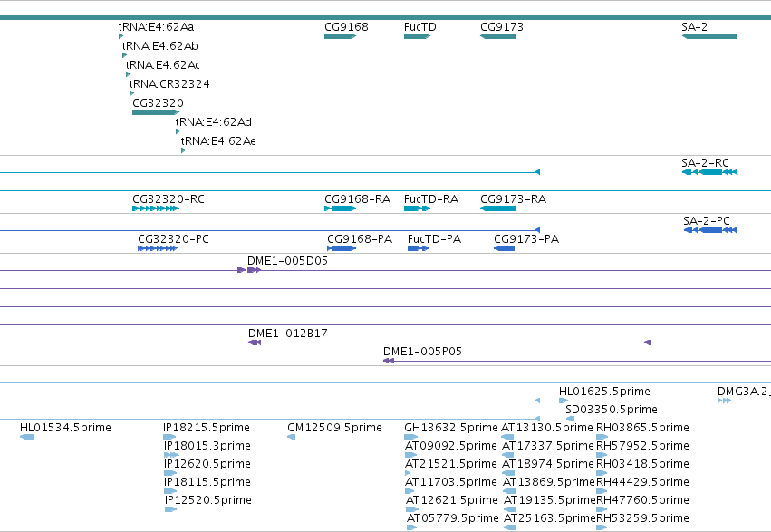Screen dimensions: 771x532
Task: Click the DME1-005P05 clone label
Action: (x=422, y=352)
